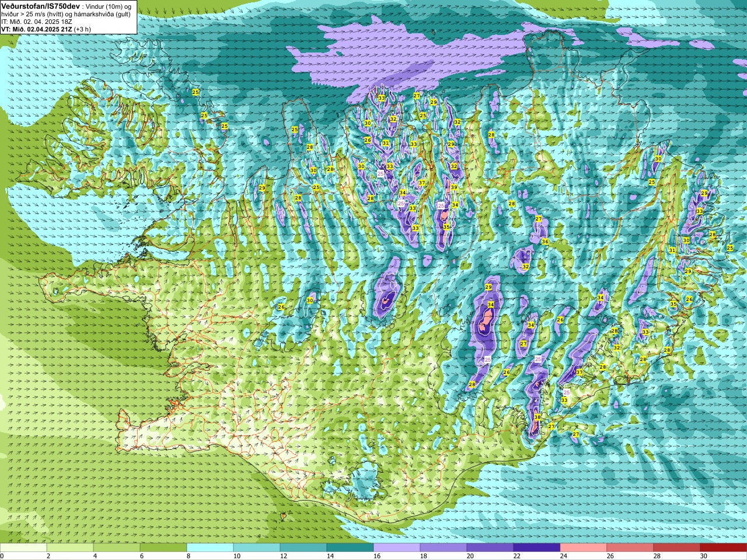The height and width of the screenshot is (560, 747).
Task: Click the 6–8 m/s olive green legend swatch
Action: [163, 548]
